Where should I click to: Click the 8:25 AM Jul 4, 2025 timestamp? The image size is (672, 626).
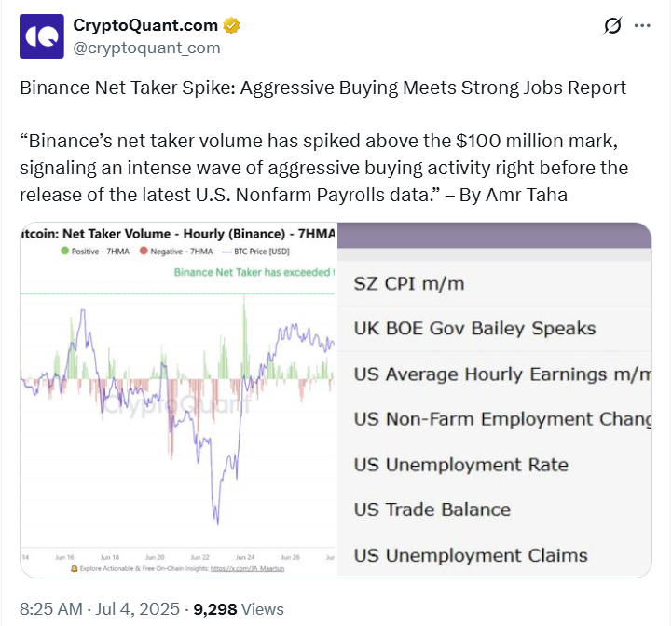100,609
